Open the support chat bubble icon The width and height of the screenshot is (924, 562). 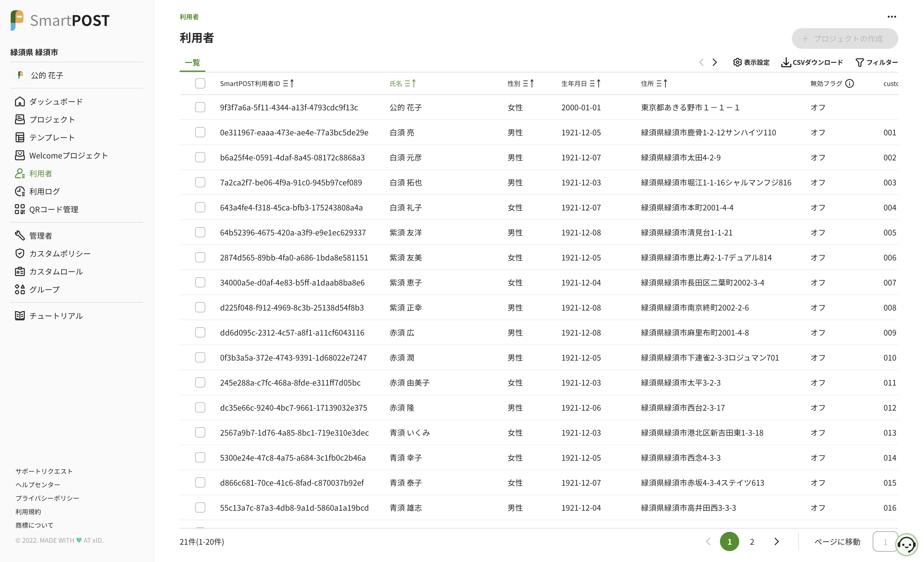pos(907,544)
